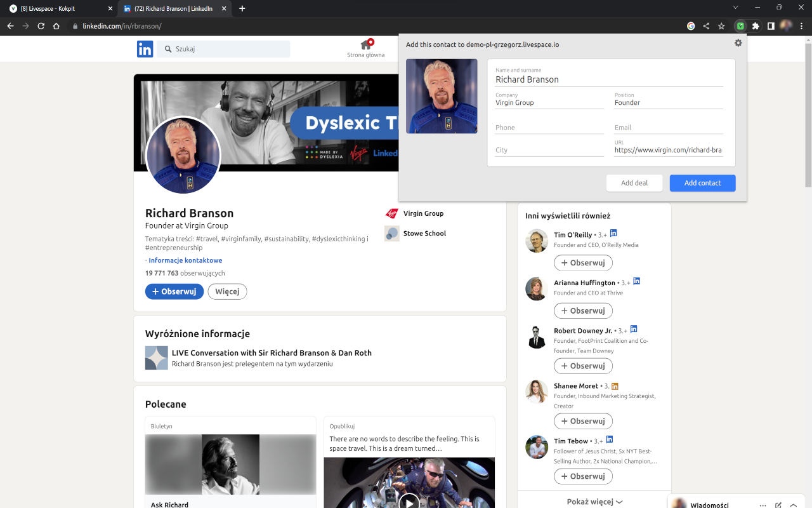Open Virgin Group company text link

(x=423, y=213)
